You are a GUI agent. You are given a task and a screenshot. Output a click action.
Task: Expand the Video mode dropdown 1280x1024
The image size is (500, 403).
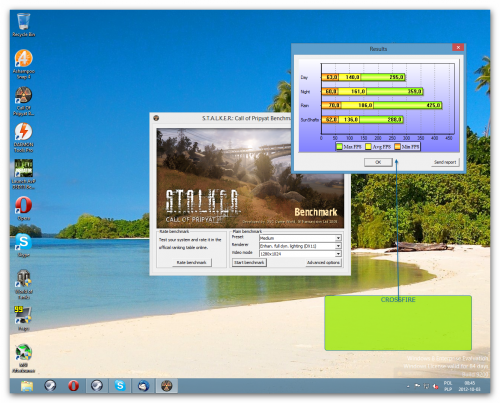coord(338,254)
